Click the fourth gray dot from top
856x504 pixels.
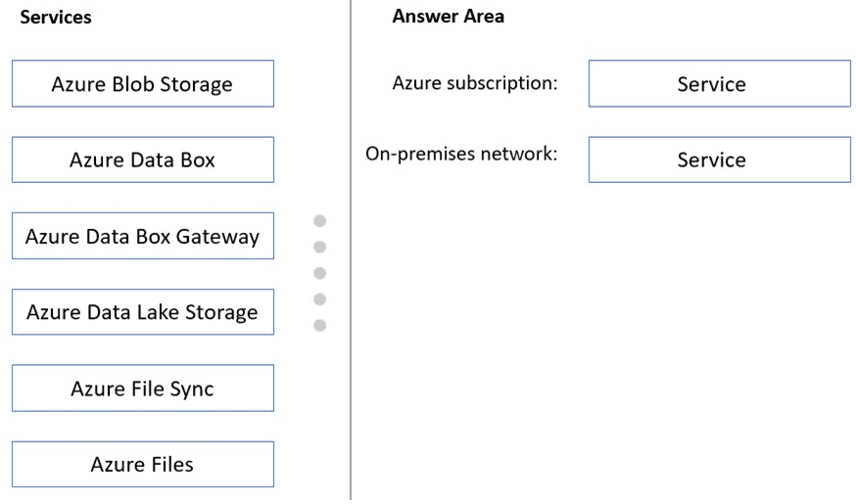319,298
